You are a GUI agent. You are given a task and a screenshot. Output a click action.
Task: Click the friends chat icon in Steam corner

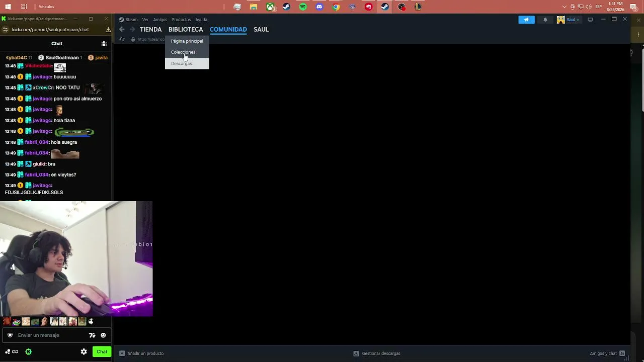coord(622,353)
